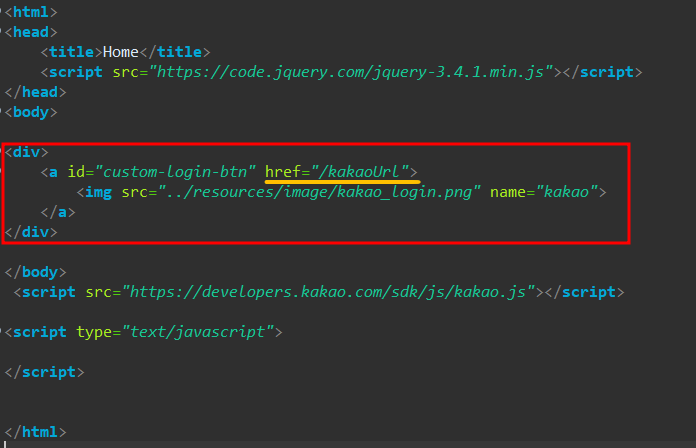696x448 pixels.
Task: Click the opening <body> tag
Action: point(31,112)
